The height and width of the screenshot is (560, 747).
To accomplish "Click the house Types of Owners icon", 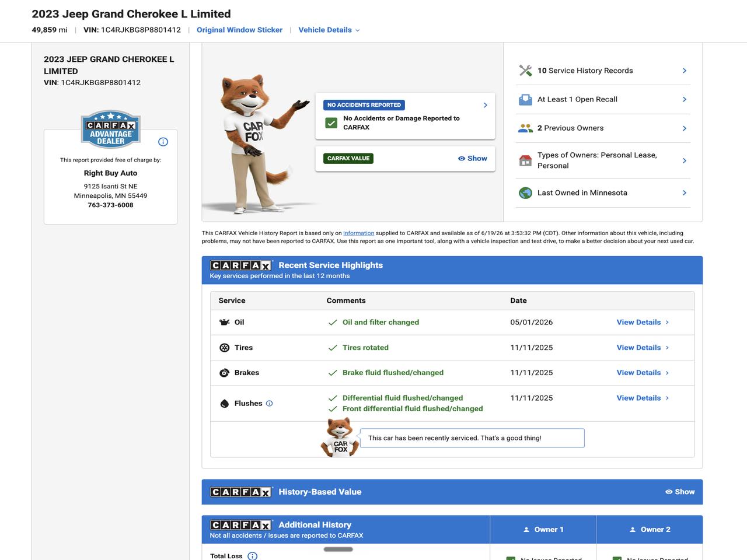I will (x=525, y=160).
